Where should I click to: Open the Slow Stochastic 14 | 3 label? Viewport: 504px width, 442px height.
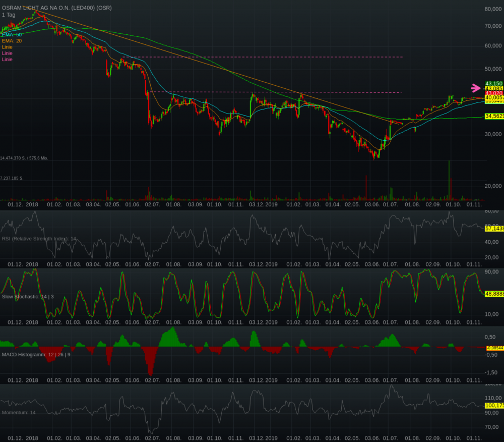point(28,297)
